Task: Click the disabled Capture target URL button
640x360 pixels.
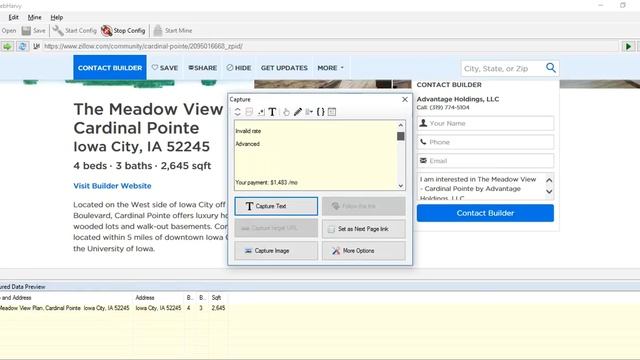Action: point(276,228)
